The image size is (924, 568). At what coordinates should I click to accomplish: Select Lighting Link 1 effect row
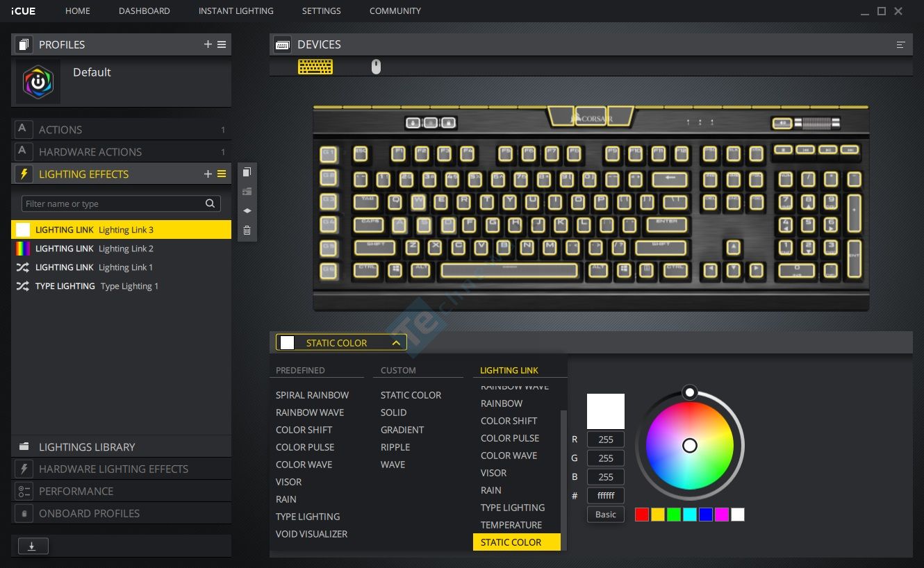tap(121, 267)
